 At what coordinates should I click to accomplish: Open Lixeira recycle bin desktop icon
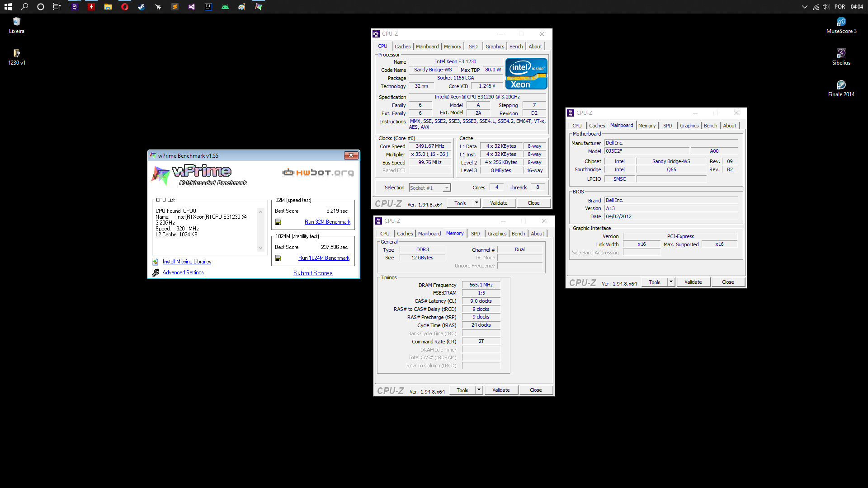(x=17, y=25)
